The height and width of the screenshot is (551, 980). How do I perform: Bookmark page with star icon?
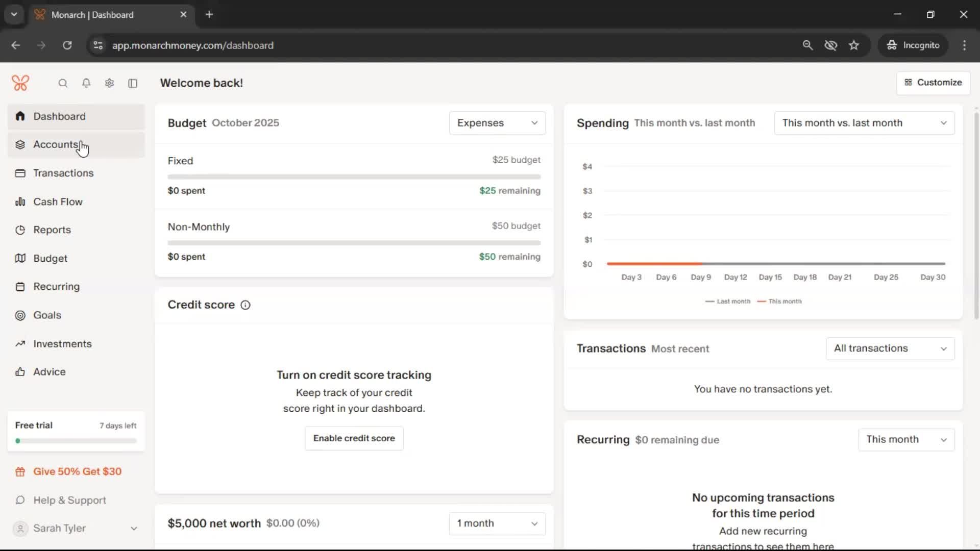[x=854, y=45]
